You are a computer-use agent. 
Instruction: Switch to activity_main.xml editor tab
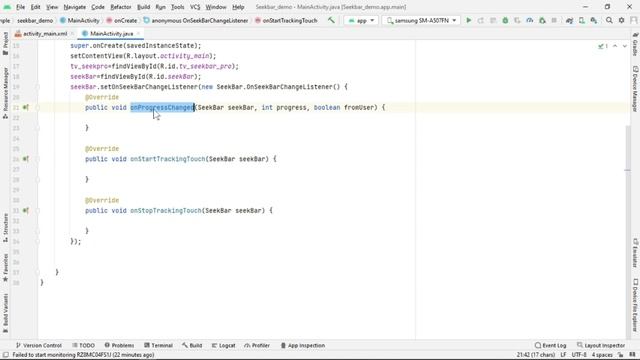44,33
